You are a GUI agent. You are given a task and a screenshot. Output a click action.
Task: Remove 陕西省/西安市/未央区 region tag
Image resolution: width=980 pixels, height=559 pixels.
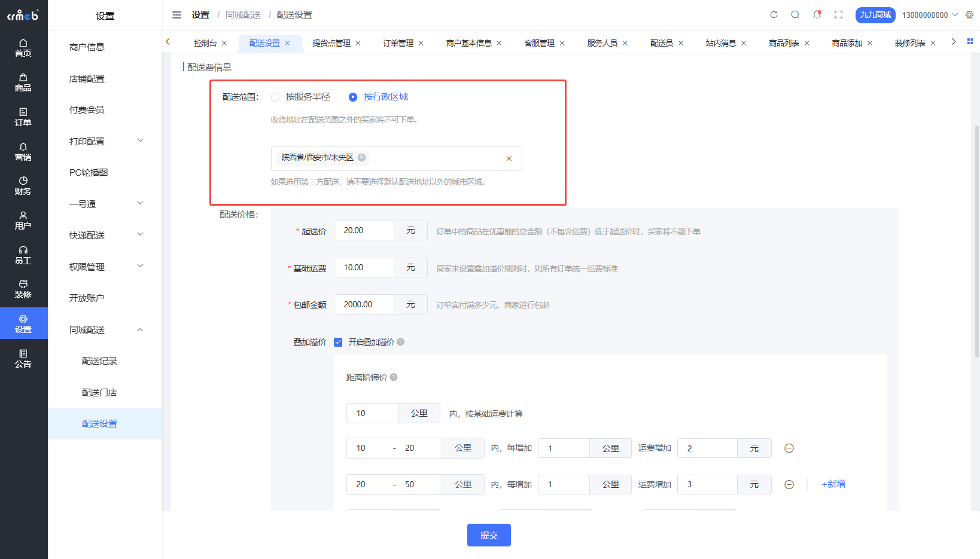[361, 158]
